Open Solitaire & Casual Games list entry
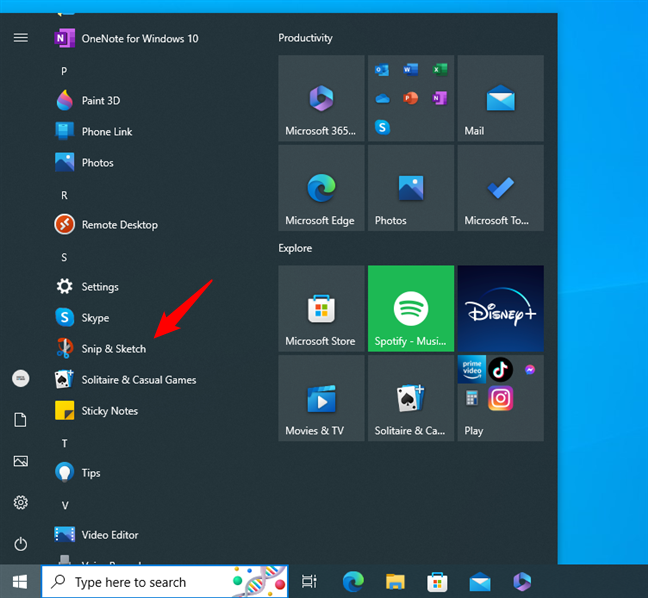648x598 pixels. (x=126, y=379)
